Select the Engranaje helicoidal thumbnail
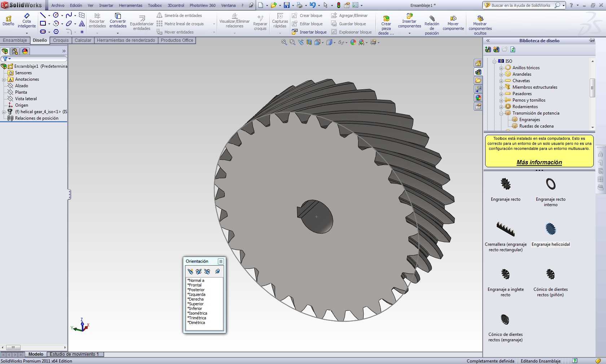This screenshot has height=364, width=606. pyautogui.click(x=551, y=229)
